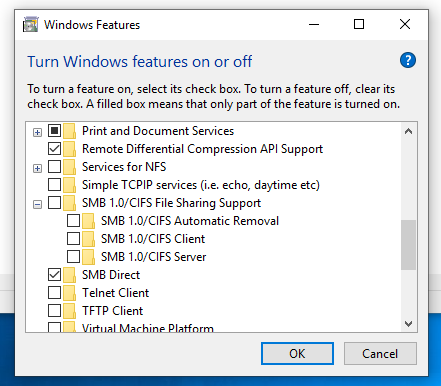Select the Virtual Machine Platform entry
The width and height of the screenshot is (441, 386).
148,328
